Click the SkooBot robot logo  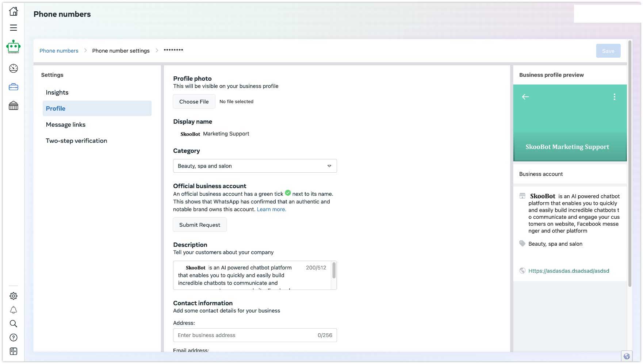pyautogui.click(x=14, y=47)
